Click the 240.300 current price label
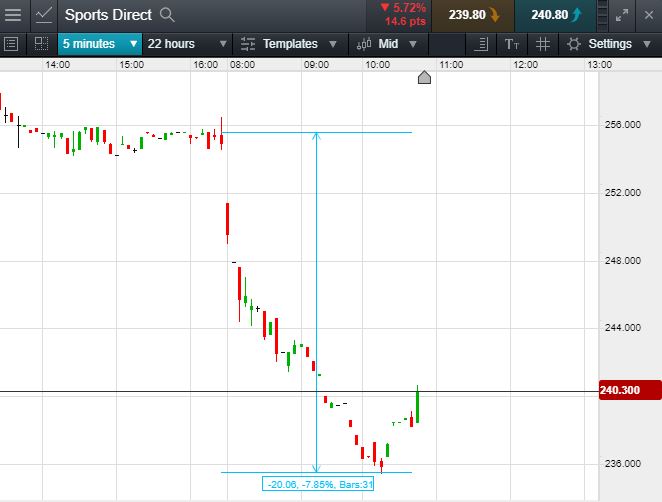This screenshot has height=502, width=662. click(630, 390)
